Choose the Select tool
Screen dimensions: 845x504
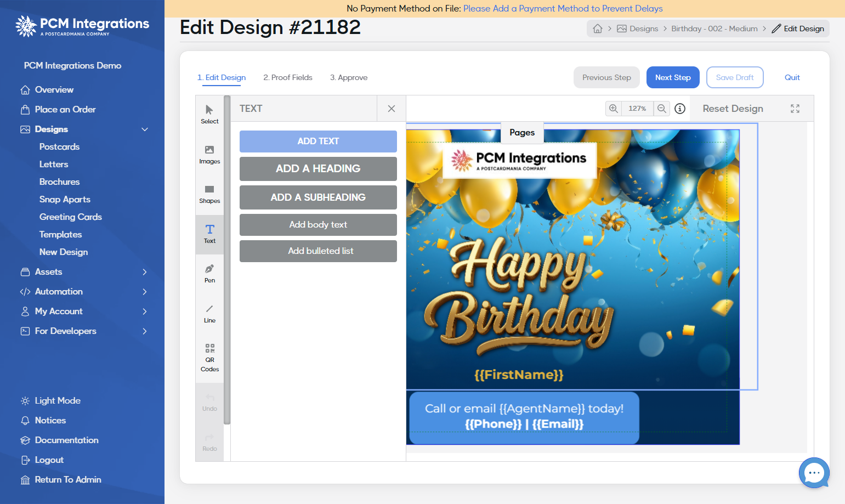pos(209,115)
